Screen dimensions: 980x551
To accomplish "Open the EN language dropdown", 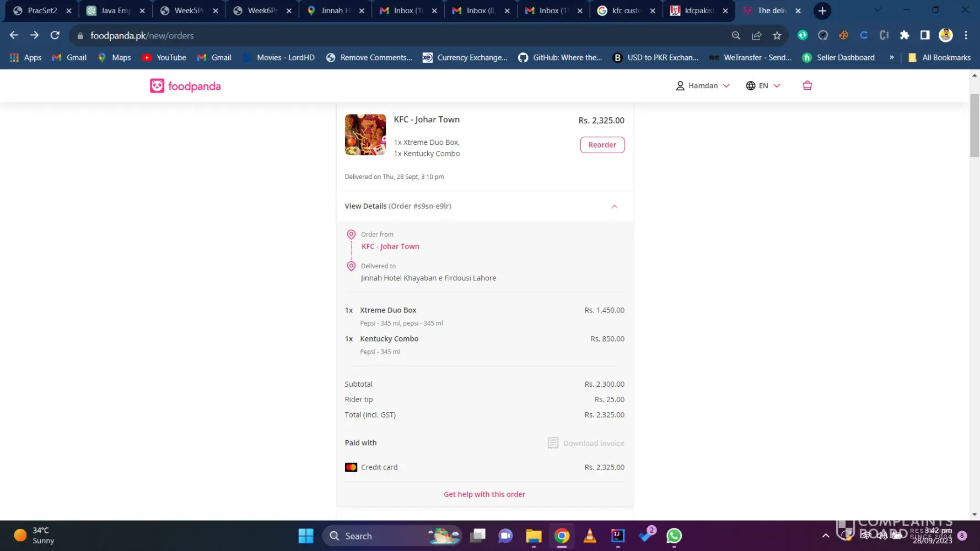I will (x=763, y=85).
